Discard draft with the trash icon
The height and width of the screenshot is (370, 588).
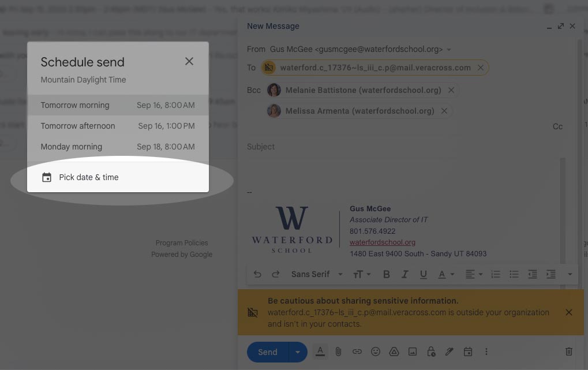pos(568,352)
